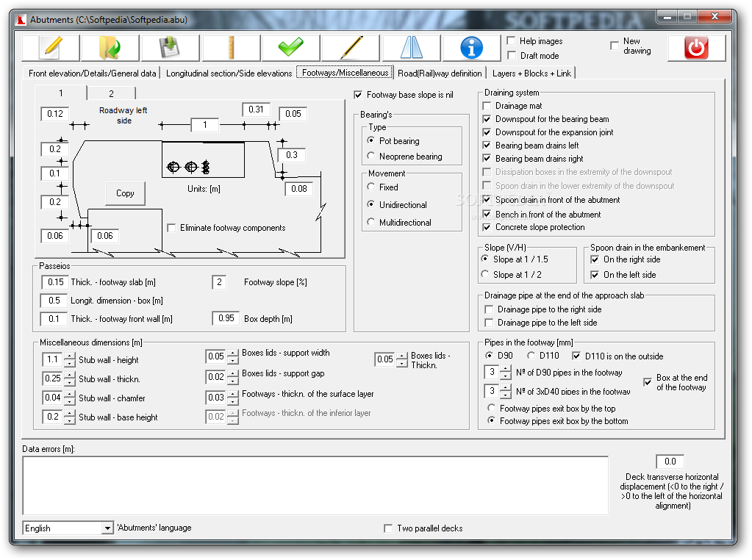The height and width of the screenshot is (560, 752).
Task: Open Front elevation/Details/General data tab
Action: 92,73
